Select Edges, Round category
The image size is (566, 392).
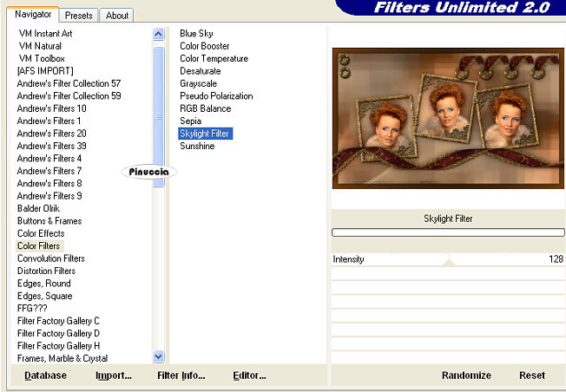click(44, 284)
